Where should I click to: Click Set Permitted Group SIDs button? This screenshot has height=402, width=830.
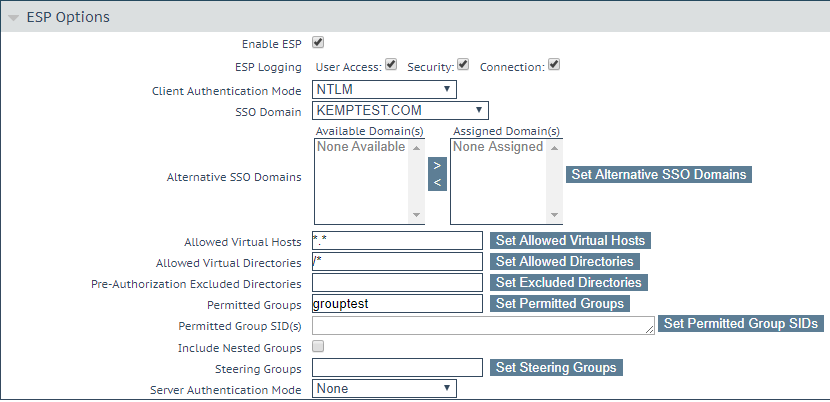[741, 323]
